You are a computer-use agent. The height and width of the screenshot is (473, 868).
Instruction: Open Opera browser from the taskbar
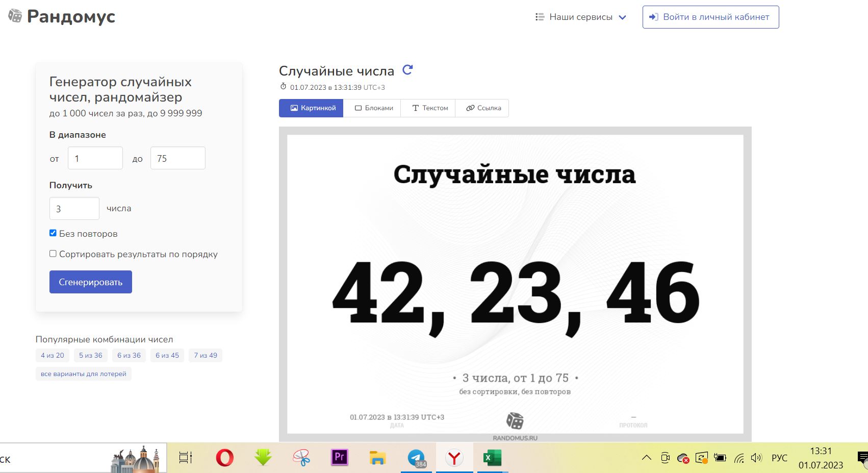[x=224, y=458]
